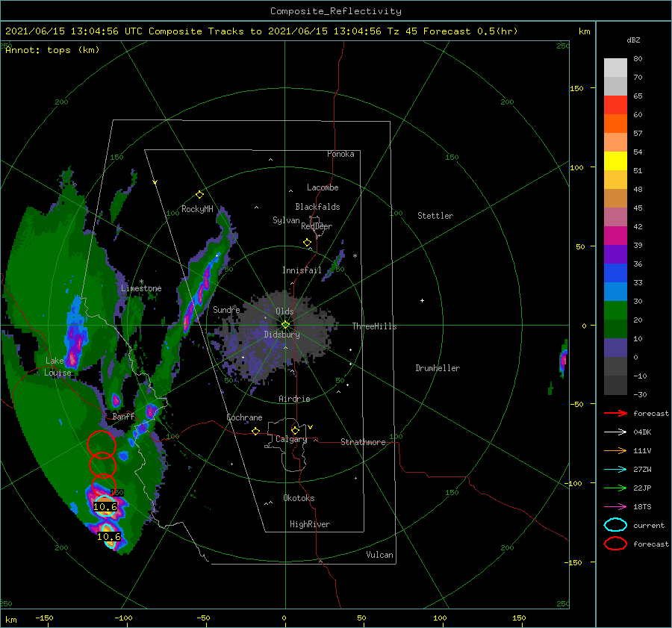Pick the blue 36-33 dBZ color swatch
This screenshot has width=672, height=628.
[615, 273]
